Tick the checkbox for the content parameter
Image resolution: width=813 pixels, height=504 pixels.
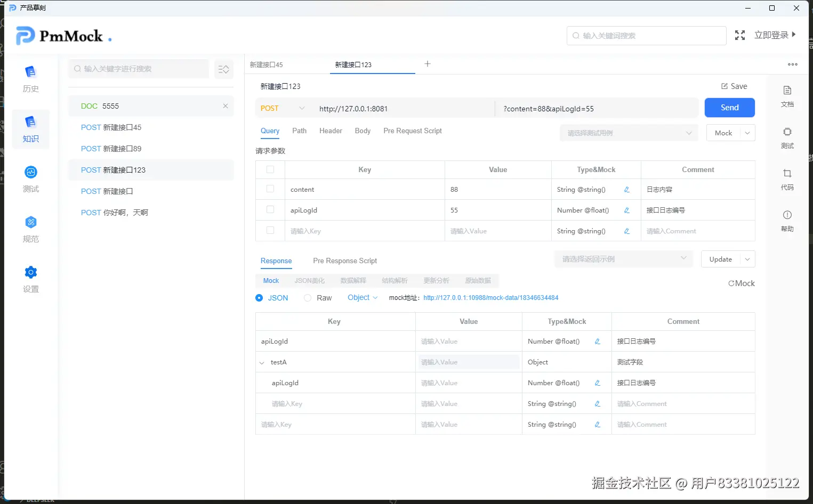[x=270, y=189]
